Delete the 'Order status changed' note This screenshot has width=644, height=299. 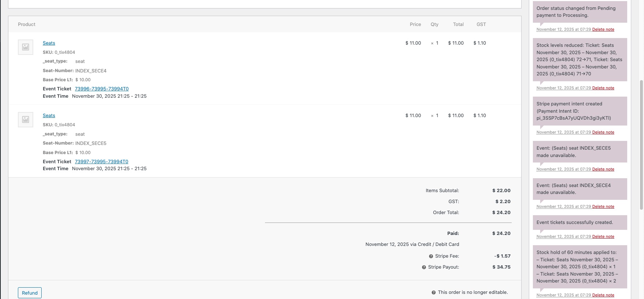point(603,30)
